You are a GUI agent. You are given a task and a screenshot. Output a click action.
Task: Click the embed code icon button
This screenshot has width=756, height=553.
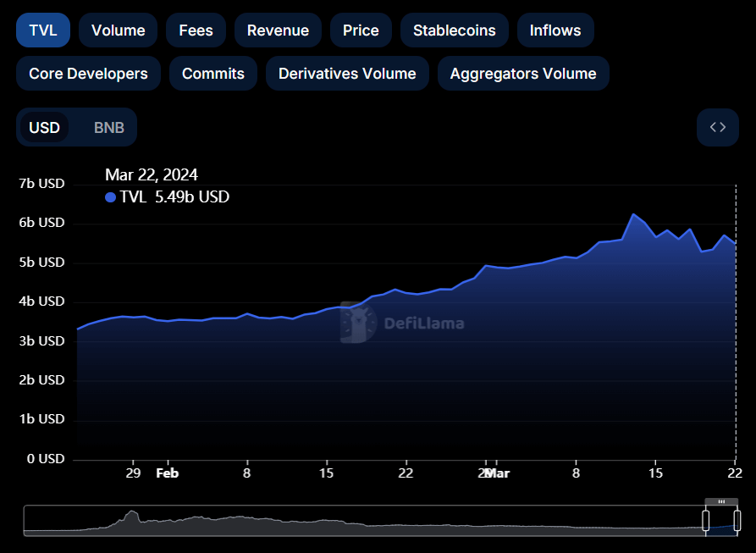click(717, 127)
